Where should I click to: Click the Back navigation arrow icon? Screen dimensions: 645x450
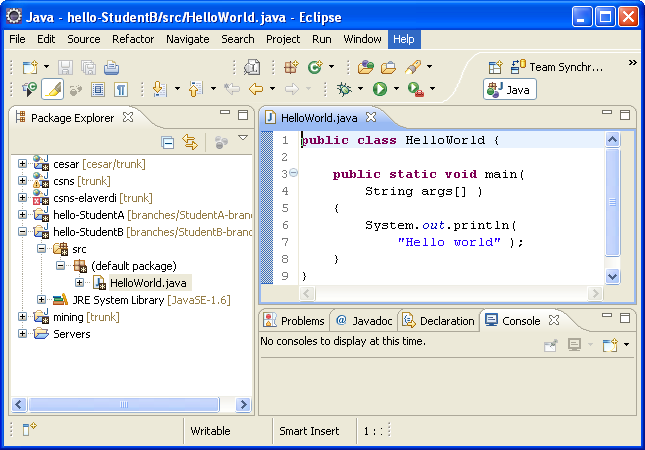(256, 89)
